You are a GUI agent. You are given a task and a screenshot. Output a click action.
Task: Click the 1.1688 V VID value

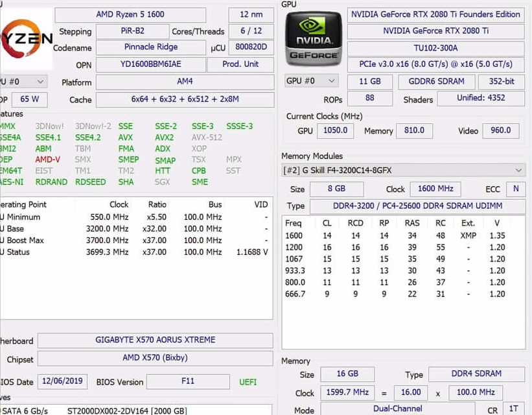point(252,252)
